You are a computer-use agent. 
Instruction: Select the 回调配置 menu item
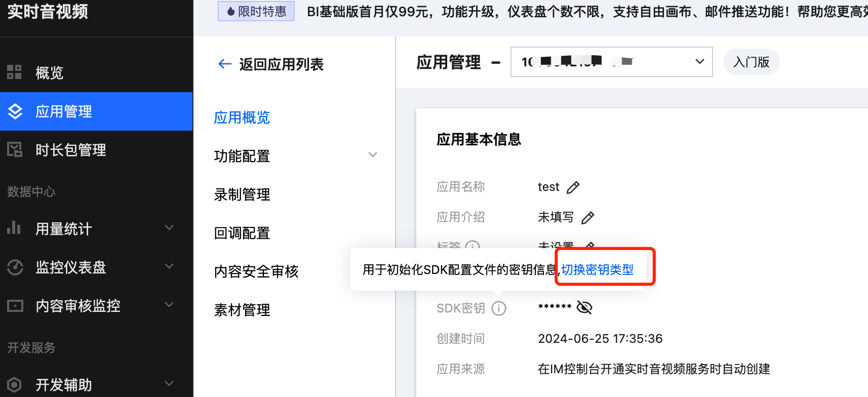click(x=242, y=233)
